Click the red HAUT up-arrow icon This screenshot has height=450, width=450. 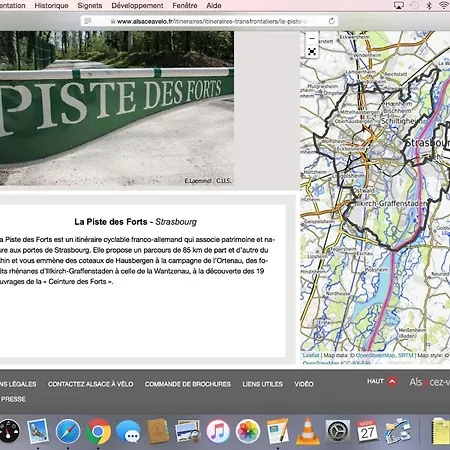pos(392,381)
